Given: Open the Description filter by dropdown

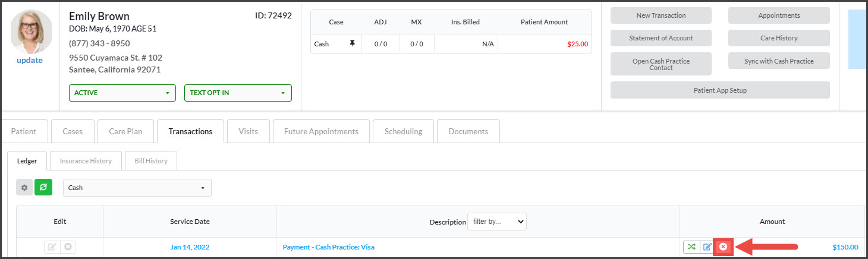Looking at the screenshot, I should (497, 222).
